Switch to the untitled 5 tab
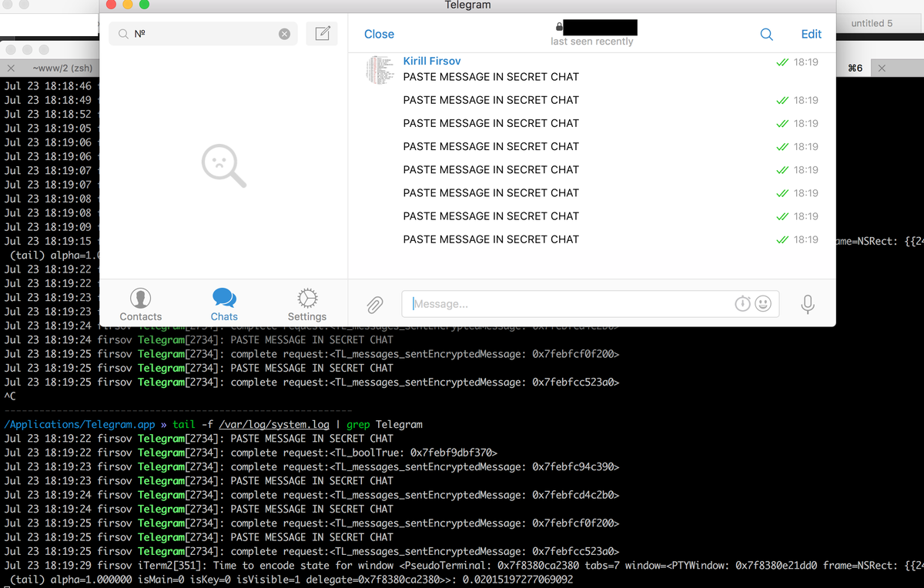Viewport: 924px width, 588px height. coord(872,23)
